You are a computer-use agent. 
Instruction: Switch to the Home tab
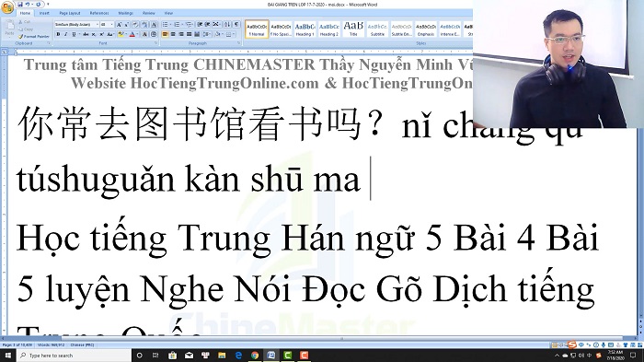click(25, 13)
